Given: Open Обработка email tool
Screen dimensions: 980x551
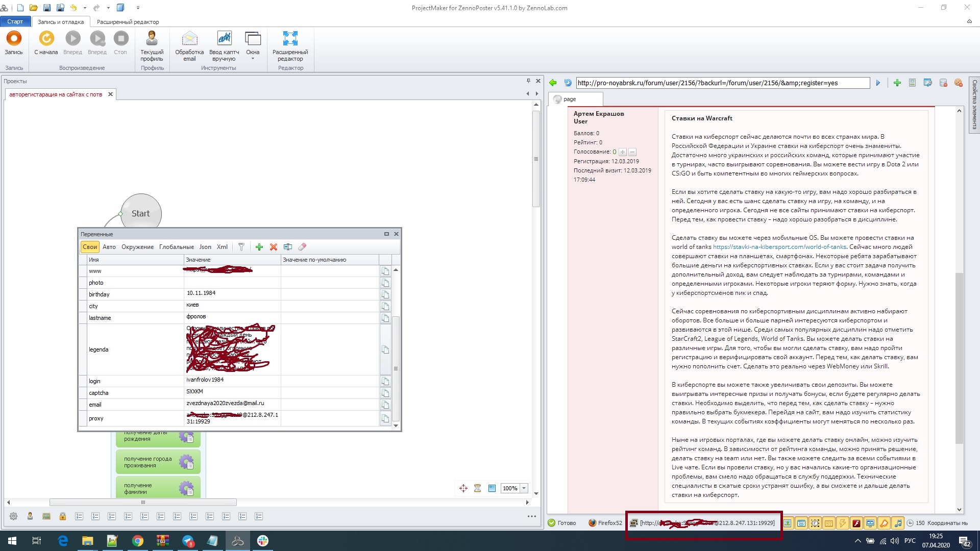Looking at the screenshot, I should (x=189, y=39).
